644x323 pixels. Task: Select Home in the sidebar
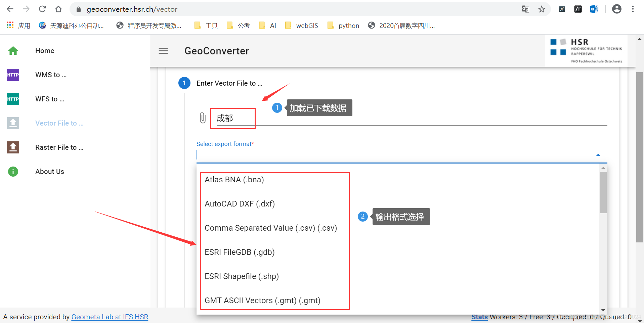[45, 51]
